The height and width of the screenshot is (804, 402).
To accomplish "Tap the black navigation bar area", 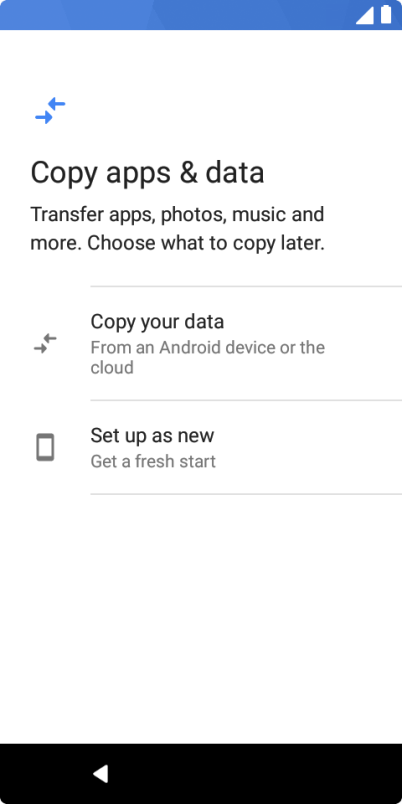I will click(x=201, y=774).
